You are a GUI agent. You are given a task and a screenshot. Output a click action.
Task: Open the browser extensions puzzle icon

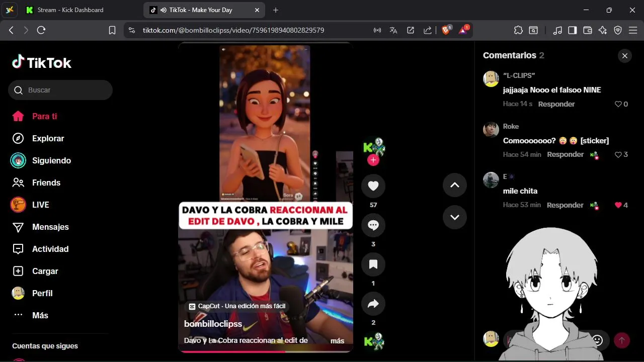point(519,30)
